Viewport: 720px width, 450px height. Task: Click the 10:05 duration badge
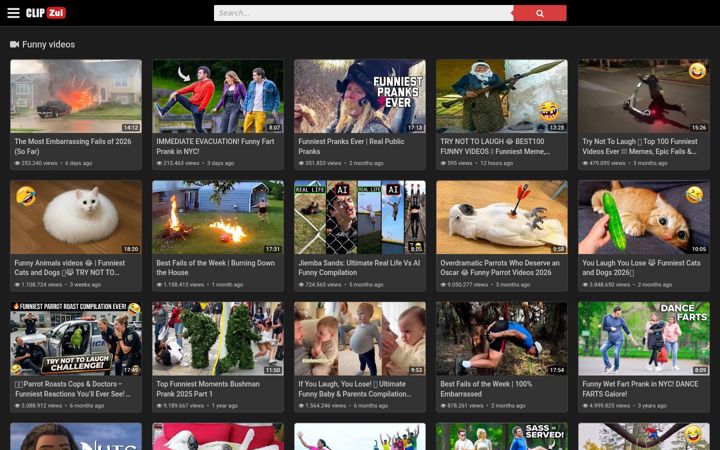[x=699, y=249]
